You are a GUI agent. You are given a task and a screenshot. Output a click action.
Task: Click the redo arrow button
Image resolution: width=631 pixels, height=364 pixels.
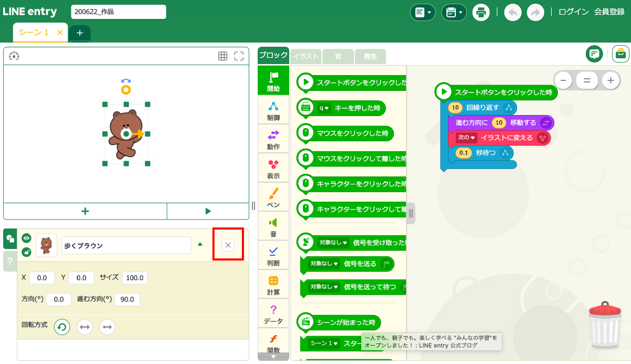[x=535, y=12]
